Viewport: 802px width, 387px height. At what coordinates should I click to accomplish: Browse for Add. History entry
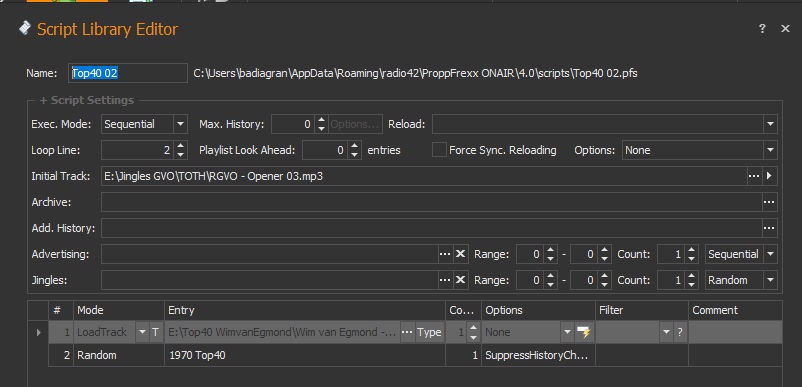[x=769, y=228]
